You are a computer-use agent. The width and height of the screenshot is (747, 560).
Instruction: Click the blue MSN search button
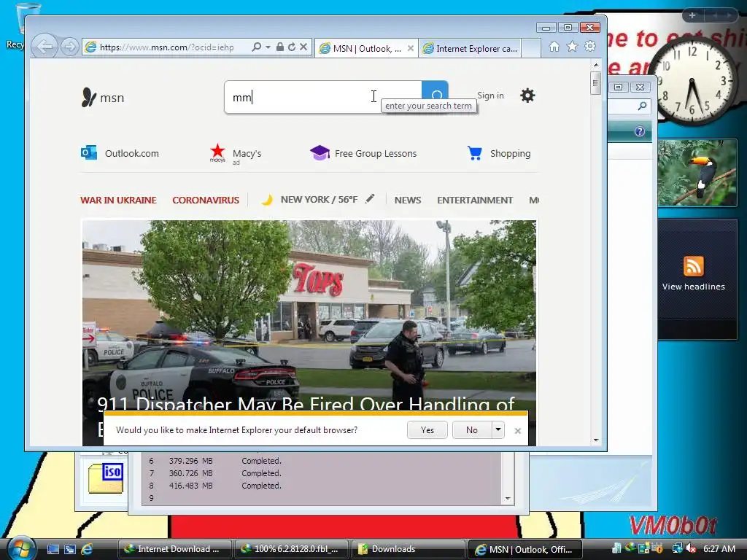[x=435, y=90]
